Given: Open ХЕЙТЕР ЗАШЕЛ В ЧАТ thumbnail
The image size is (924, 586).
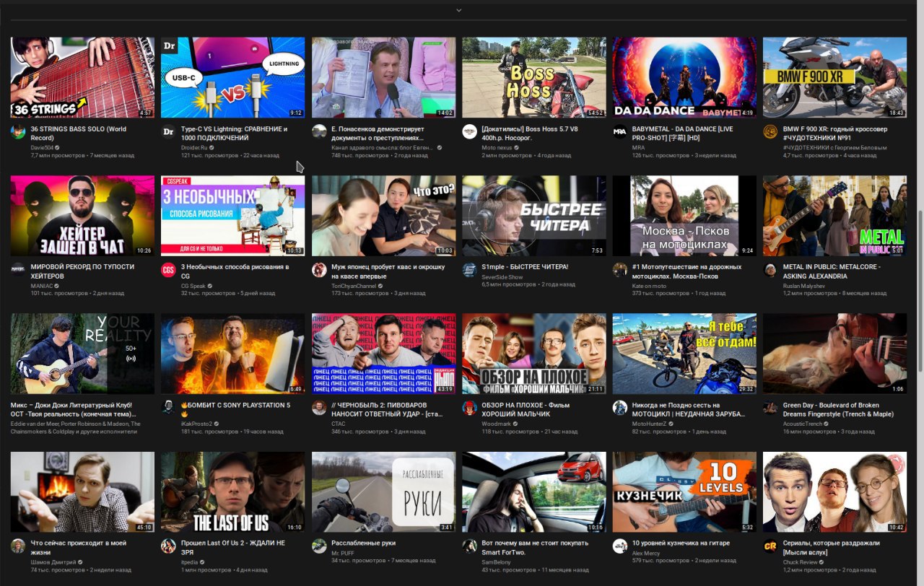Looking at the screenshot, I should (x=82, y=216).
